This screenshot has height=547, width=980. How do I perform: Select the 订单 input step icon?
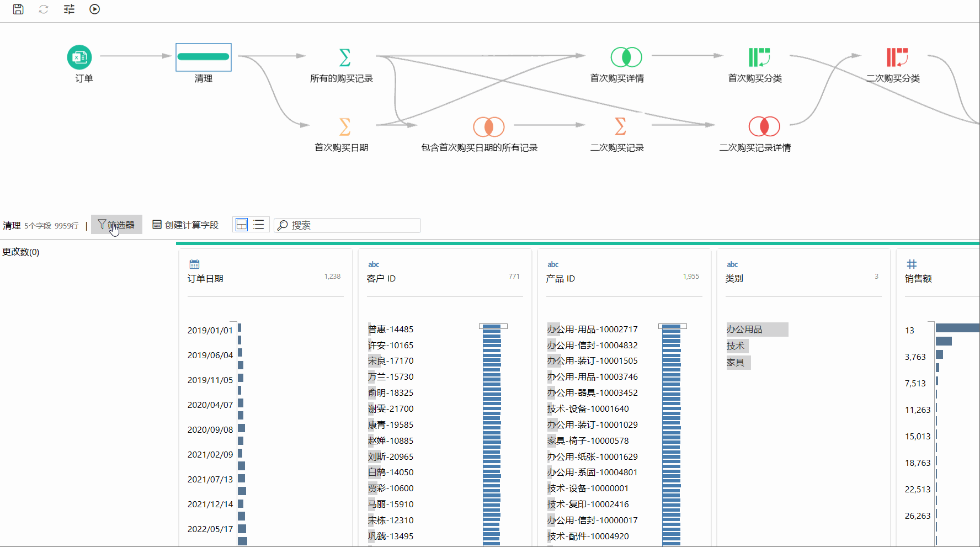(x=79, y=57)
